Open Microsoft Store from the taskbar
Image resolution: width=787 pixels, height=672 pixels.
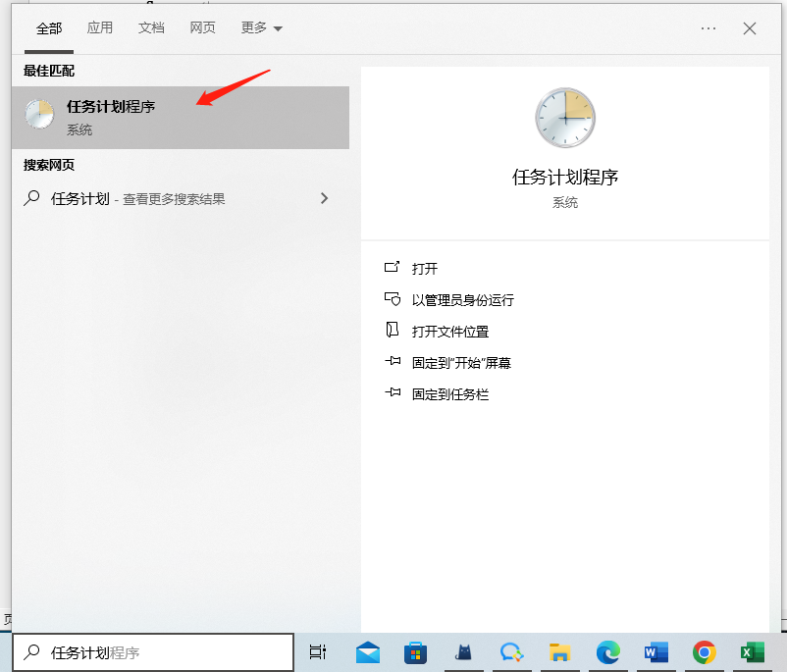(x=415, y=651)
